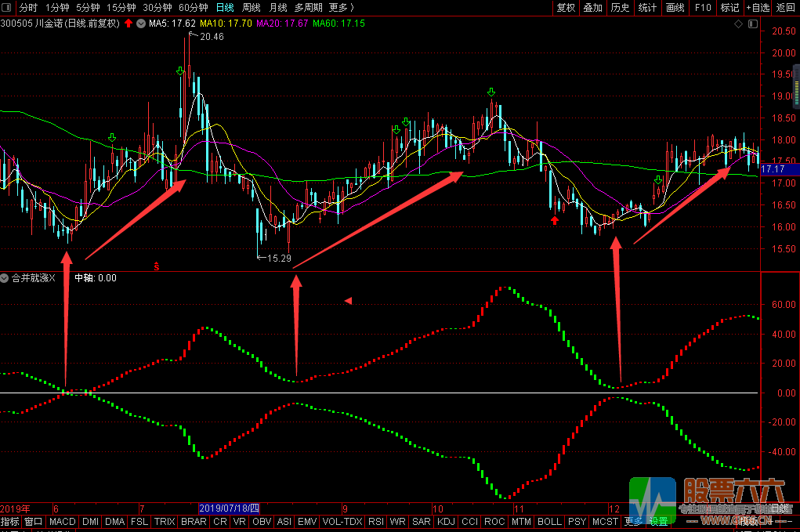Click the yellow MA10: 17.70 label
Screen dimensions: 800x532
[226, 24]
